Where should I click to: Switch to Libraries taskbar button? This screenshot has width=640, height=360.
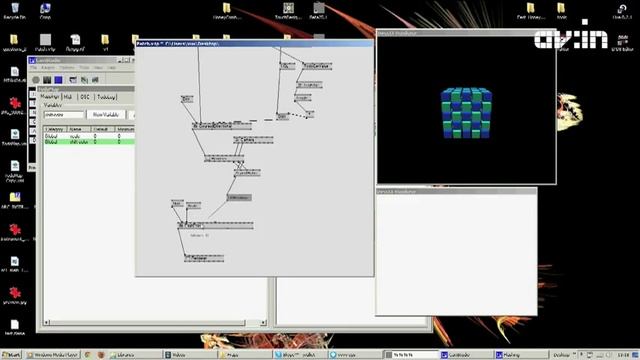pos(135,355)
